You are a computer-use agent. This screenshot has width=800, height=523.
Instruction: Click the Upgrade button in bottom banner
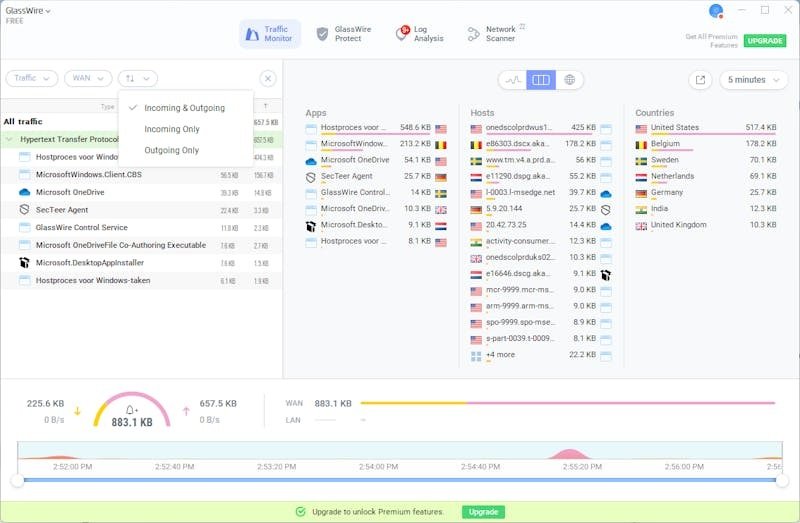(483, 512)
